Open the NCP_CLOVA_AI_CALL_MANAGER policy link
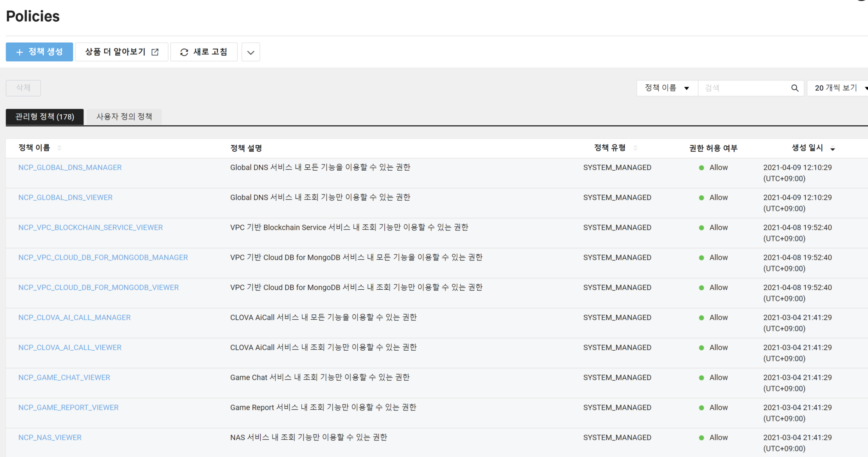This screenshot has height=457, width=868. pyautogui.click(x=75, y=317)
